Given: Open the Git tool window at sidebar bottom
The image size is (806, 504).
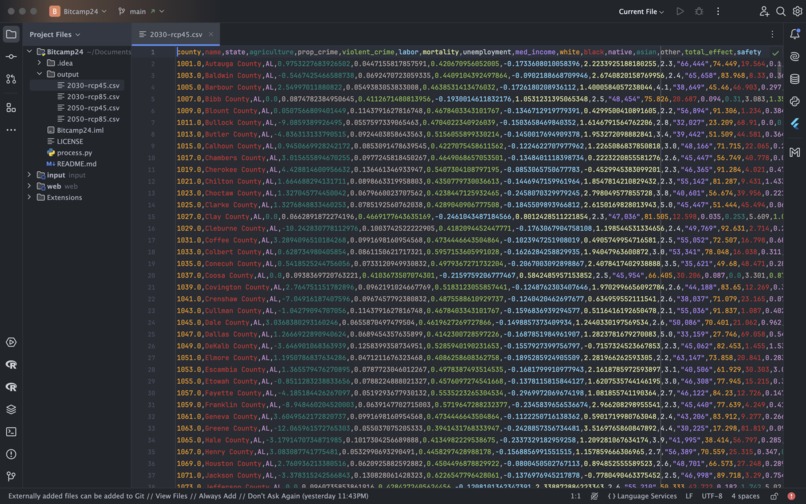Looking at the screenshot, I should 11,477.
